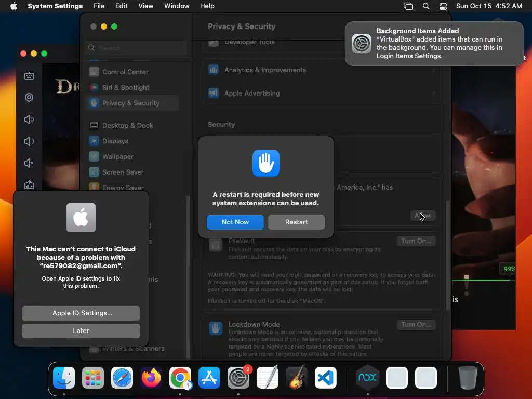Click Lockdown Mode hand icon
The height and width of the screenshot is (399, 532).
point(216,328)
